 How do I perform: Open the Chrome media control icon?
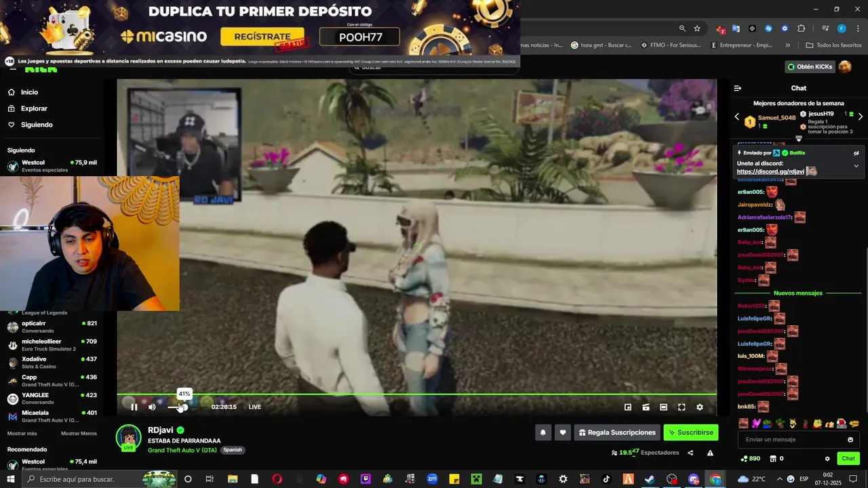tap(825, 28)
